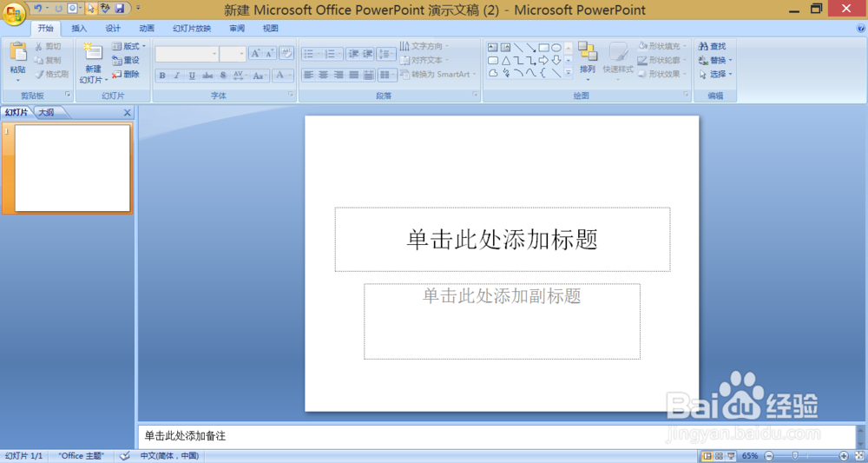
Task: Click the Fit Slide to Window icon
Action: click(859, 456)
